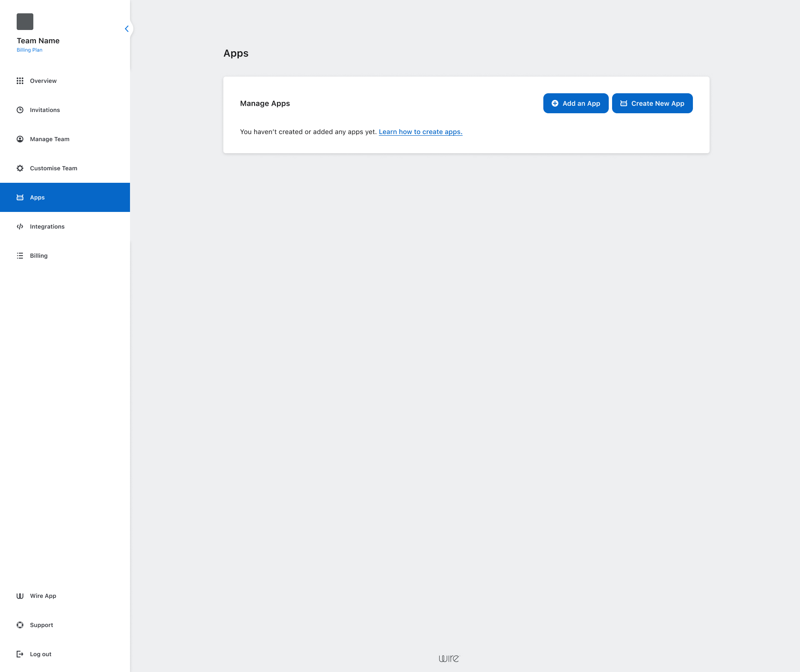Click the Log out arrow icon
The width and height of the screenshot is (800, 672).
(x=20, y=654)
